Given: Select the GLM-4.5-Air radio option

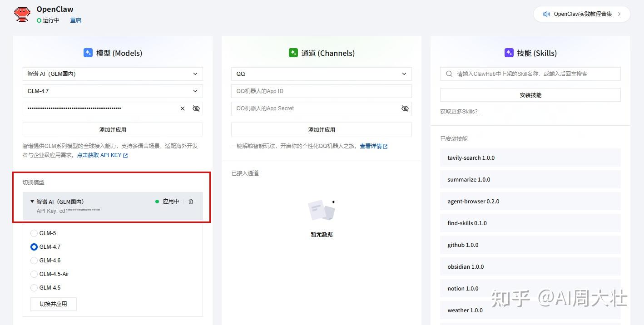Looking at the screenshot, I should point(34,274).
